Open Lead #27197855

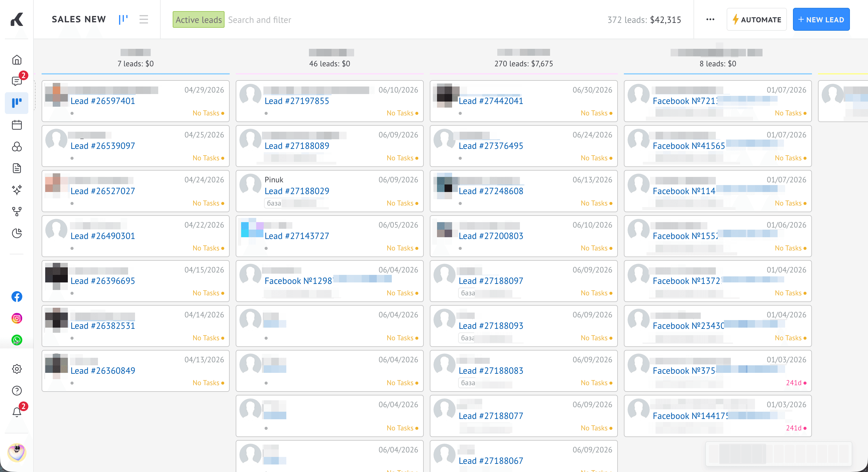297,101
